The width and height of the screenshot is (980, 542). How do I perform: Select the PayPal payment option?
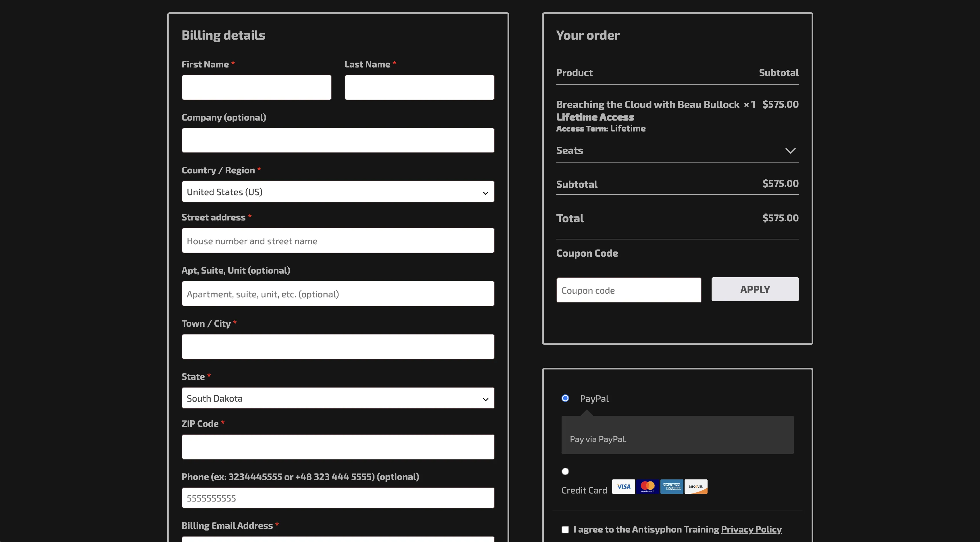565,398
